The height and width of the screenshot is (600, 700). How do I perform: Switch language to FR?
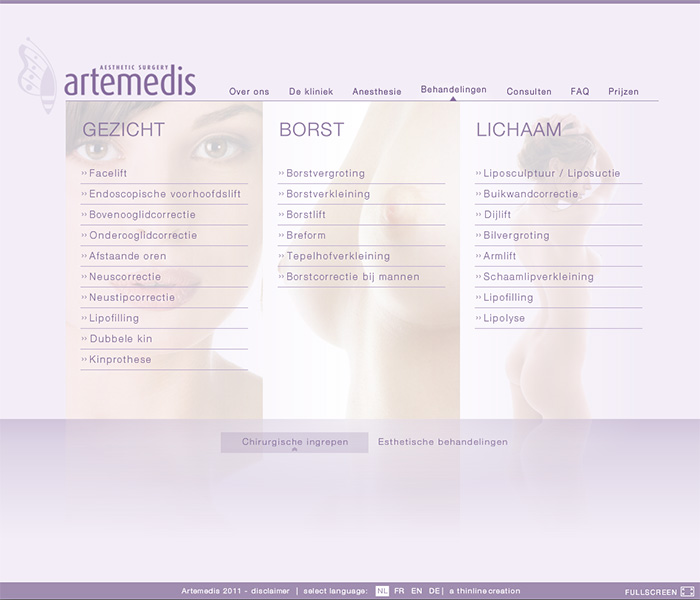[x=399, y=591]
